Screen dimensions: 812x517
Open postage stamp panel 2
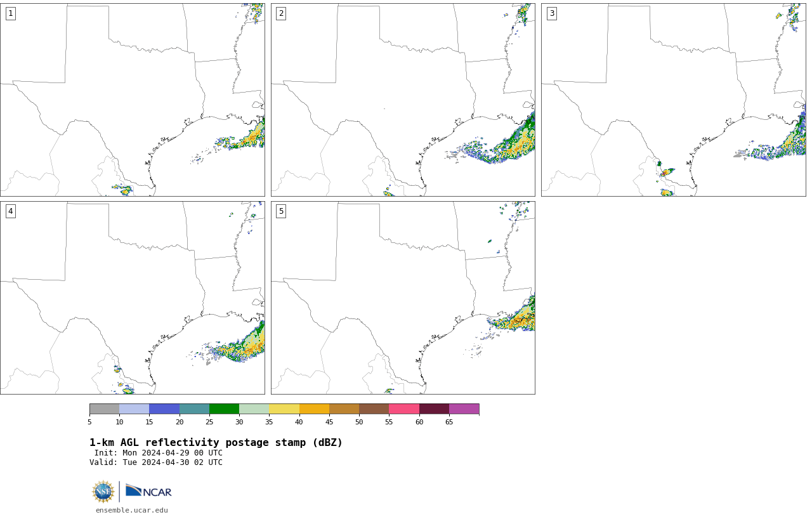[403, 100]
